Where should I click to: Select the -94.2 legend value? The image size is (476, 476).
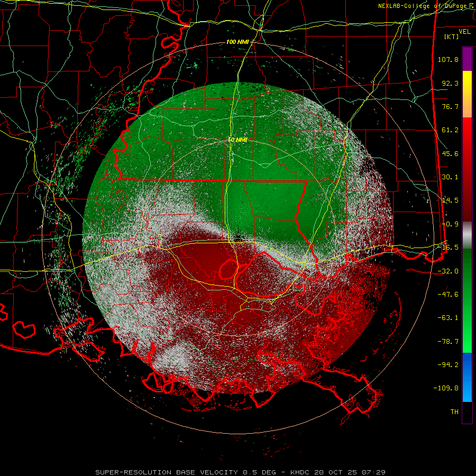tap(448, 365)
